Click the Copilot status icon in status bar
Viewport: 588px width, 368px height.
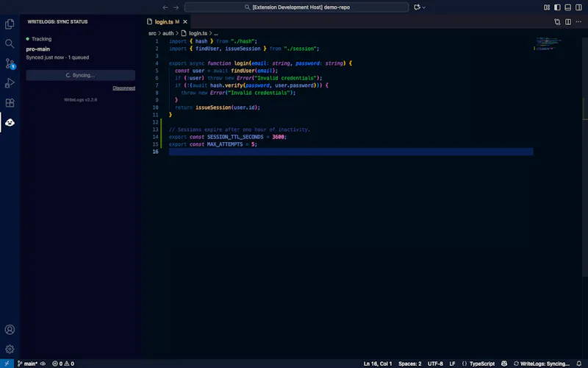504,364
